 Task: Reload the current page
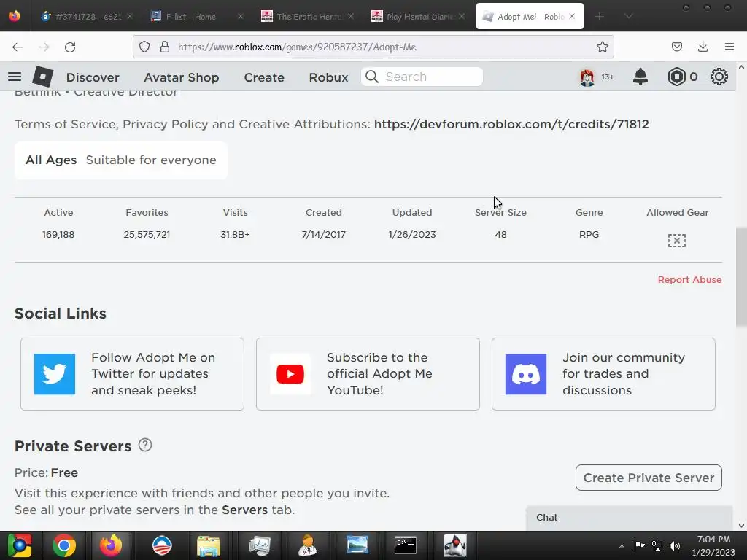[x=70, y=47]
